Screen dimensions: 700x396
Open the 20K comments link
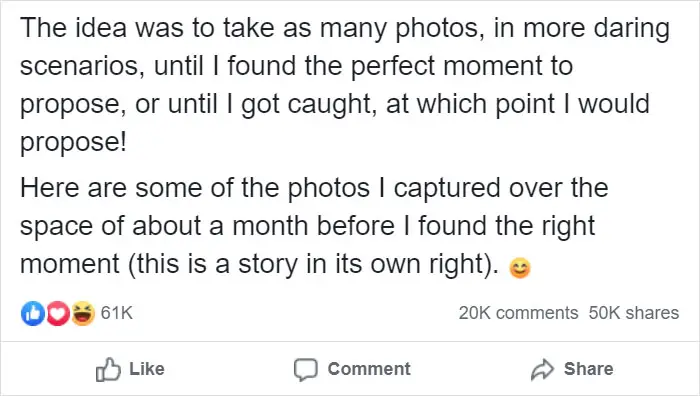(518, 313)
